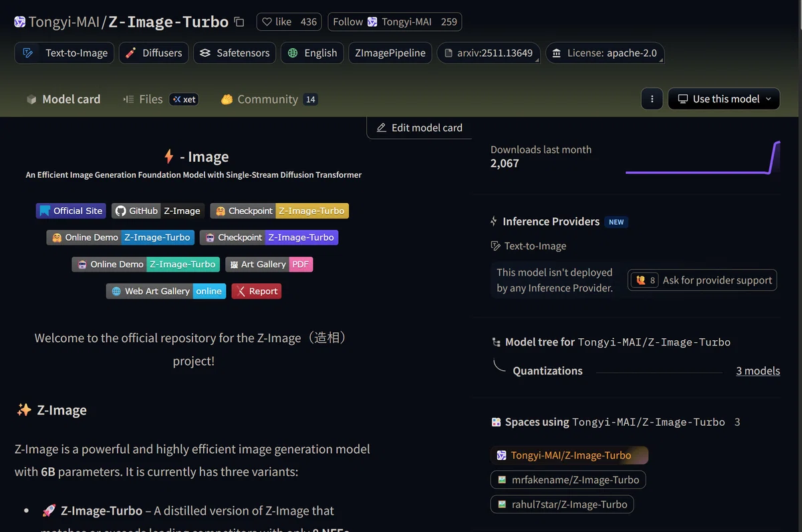Image resolution: width=802 pixels, height=532 pixels.
Task: Click the like heart button
Action: point(277,22)
